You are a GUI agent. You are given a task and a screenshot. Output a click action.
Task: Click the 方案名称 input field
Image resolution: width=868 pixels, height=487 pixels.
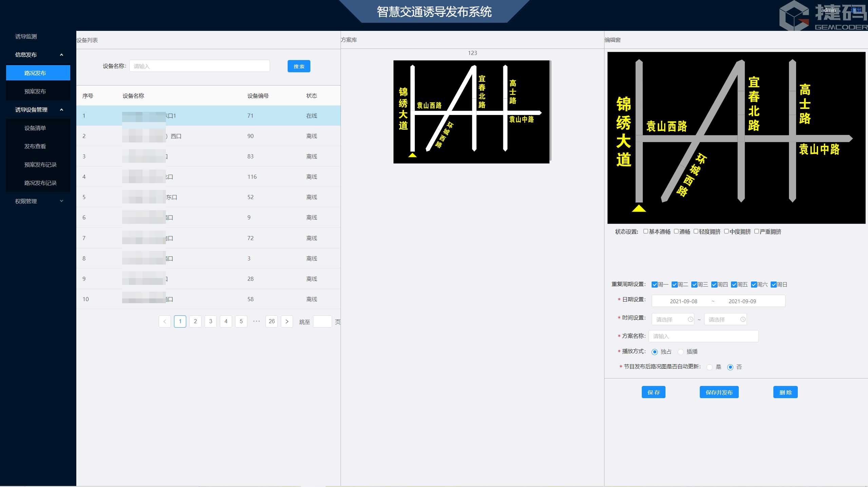point(703,336)
